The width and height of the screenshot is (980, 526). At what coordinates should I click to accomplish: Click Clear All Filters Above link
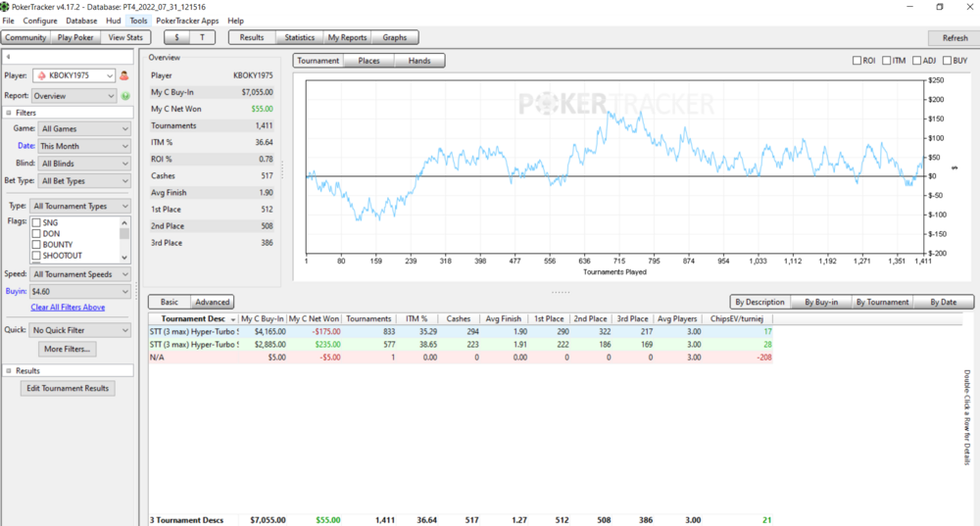(x=69, y=308)
